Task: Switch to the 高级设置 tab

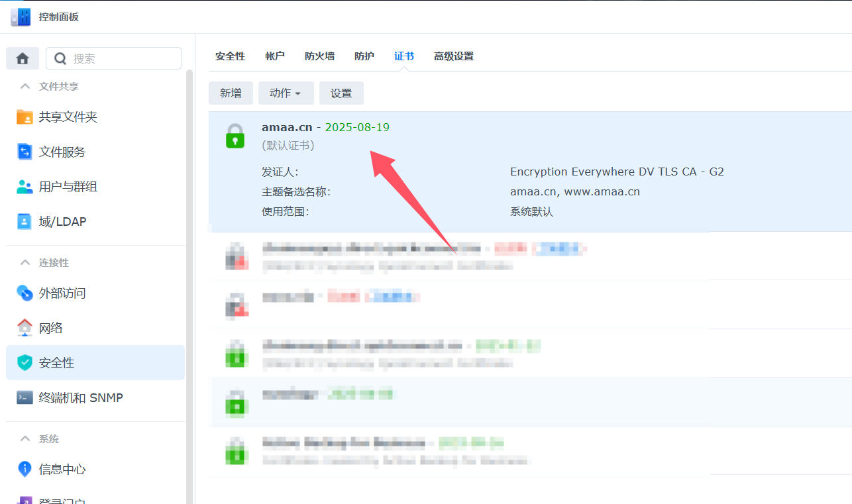Action: [454, 56]
